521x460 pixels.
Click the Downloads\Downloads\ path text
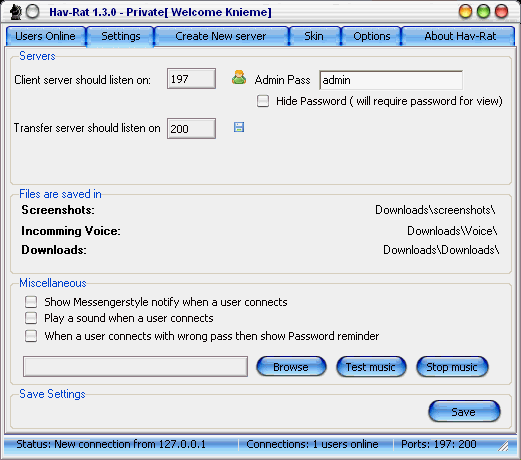(x=441, y=250)
